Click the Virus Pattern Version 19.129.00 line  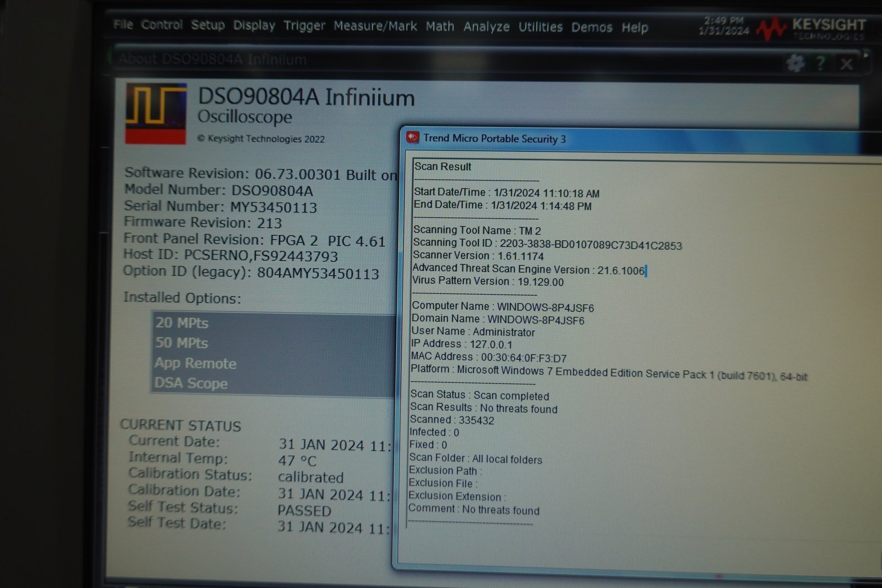488,281
